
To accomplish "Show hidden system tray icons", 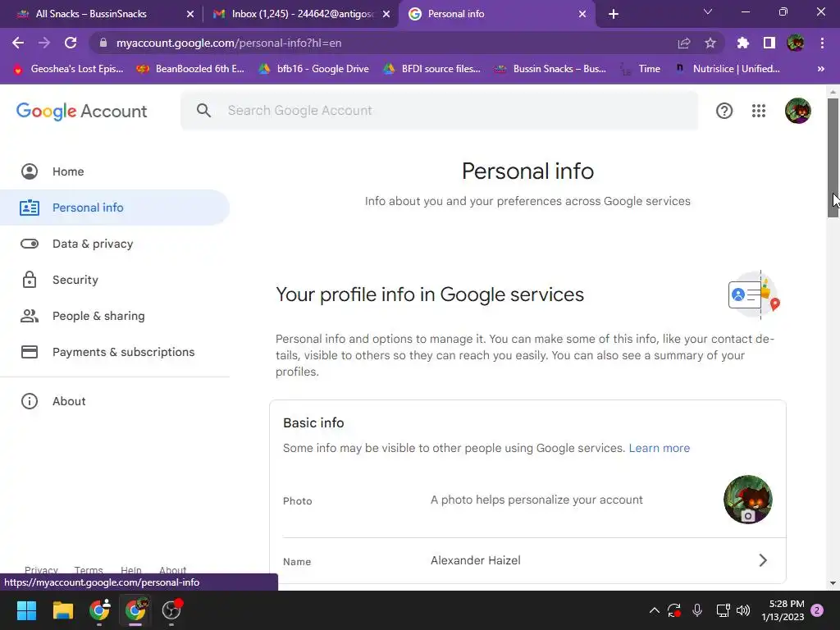I will pyautogui.click(x=654, y=610).
